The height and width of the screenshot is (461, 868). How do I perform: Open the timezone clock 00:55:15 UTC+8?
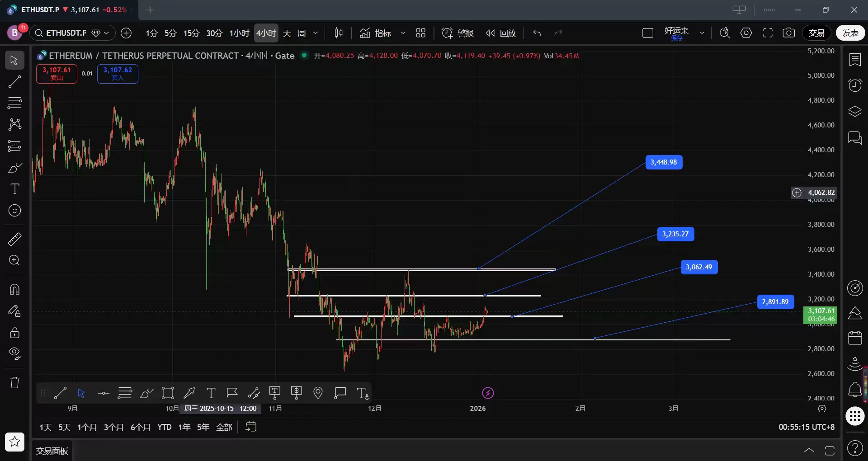coord(807,427)
